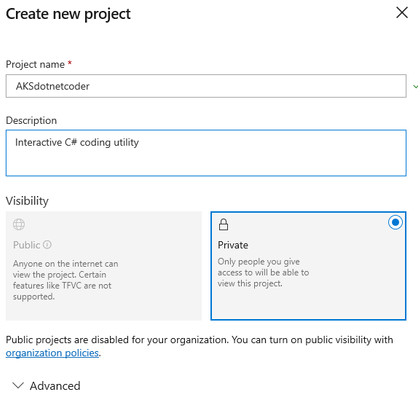Screen dimensions: 418x400
Task: Choose the disabled Public visibility card
Action: pyautogui.click(x=104, y=266)
